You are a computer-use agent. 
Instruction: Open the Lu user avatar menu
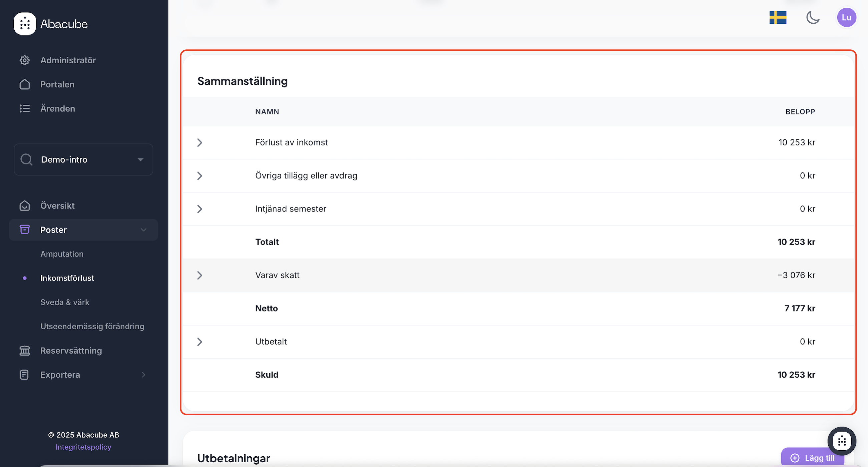coord(846,18)
